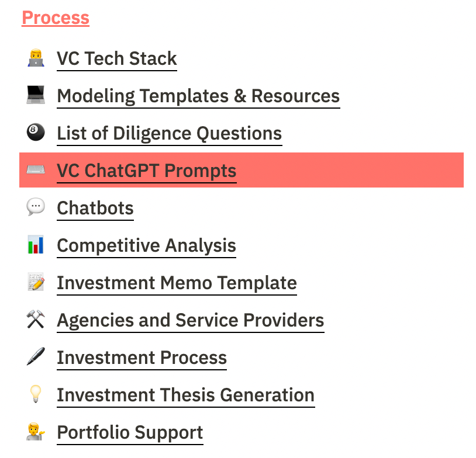
Task: Go to List of Diligence Questions
Action: [x=170, y=133]
